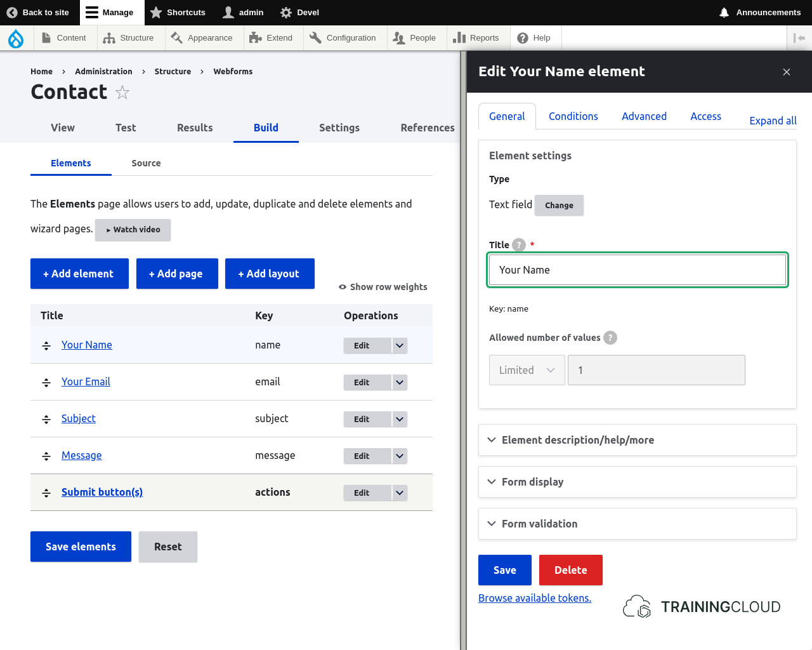The image size is (812, 650).
Task: Open the admin user menu
Action: 243,13
